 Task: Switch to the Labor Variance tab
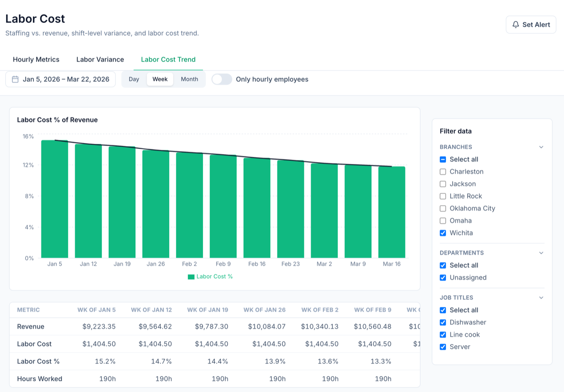click(100, 60)
